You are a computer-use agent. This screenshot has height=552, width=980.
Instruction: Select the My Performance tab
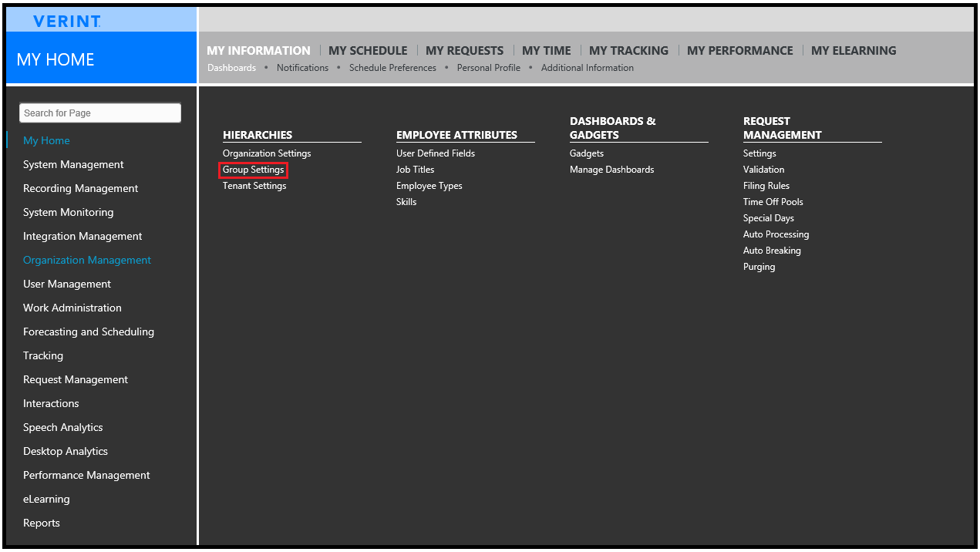point(739,51)
